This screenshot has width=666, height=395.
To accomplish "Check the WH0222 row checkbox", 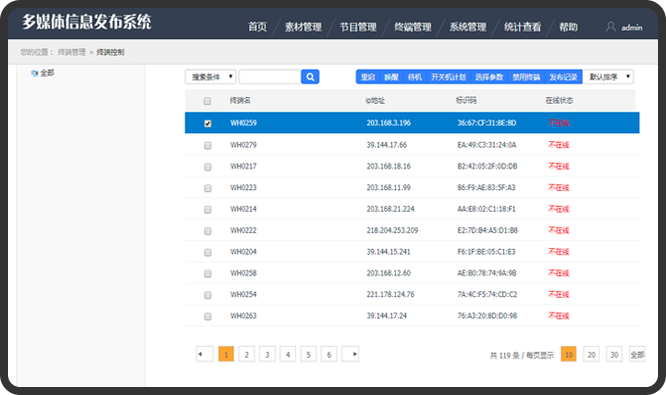I will (x=208, y=231).
